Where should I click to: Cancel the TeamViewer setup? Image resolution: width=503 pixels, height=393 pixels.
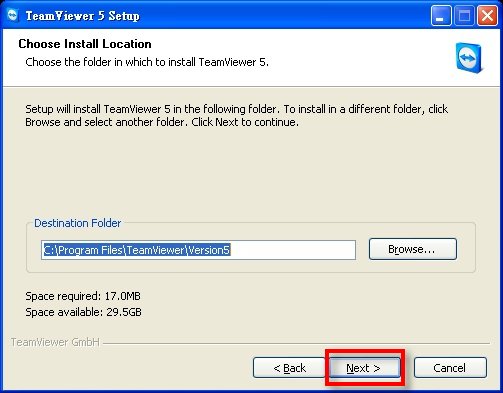tap(450, 368)
